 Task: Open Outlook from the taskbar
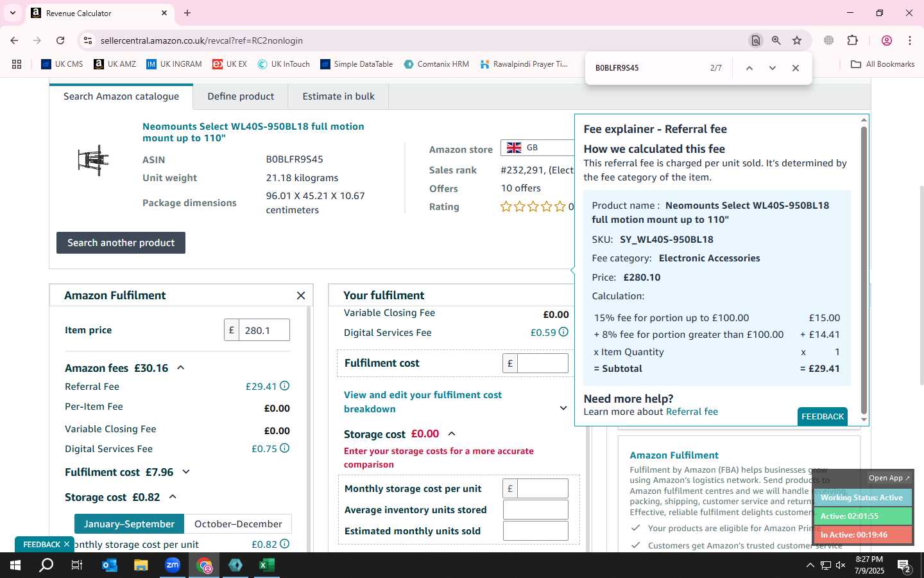coord(110,565)
